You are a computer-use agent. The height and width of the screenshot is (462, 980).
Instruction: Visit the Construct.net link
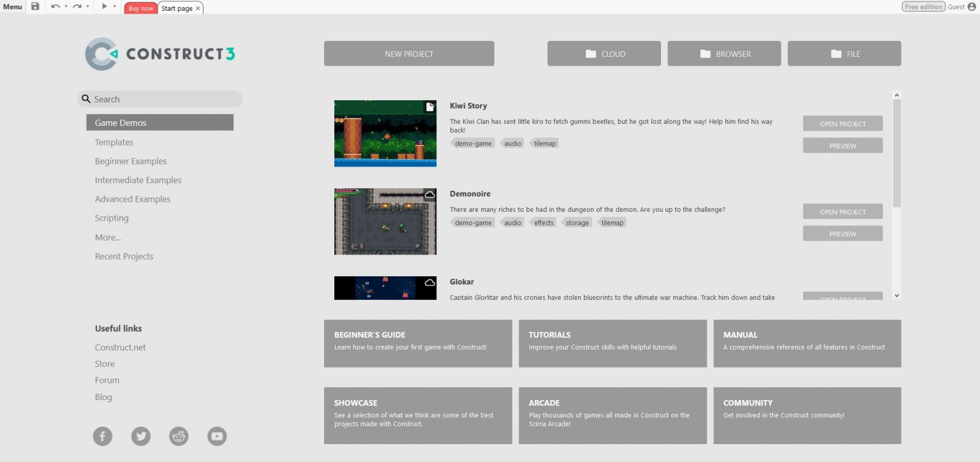120,348
